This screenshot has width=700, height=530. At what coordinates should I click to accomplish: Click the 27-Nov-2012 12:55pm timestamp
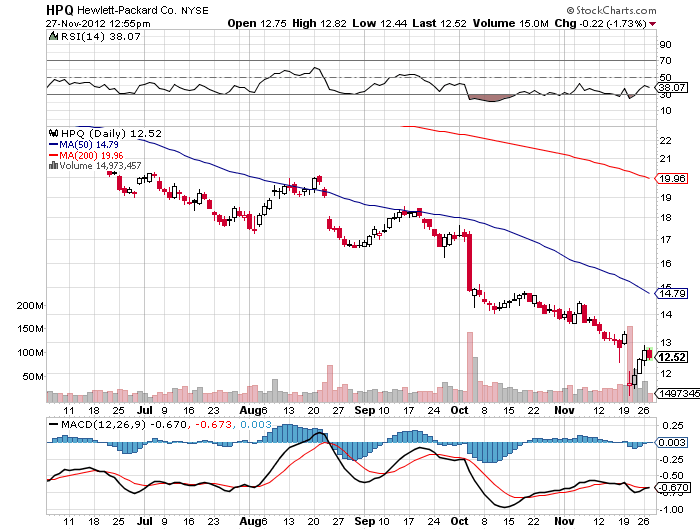pyautogui.click(x=98, y=24)
